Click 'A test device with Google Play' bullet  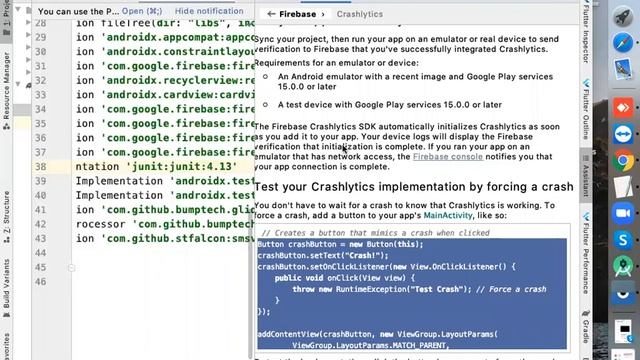click(x=390, y=105)
